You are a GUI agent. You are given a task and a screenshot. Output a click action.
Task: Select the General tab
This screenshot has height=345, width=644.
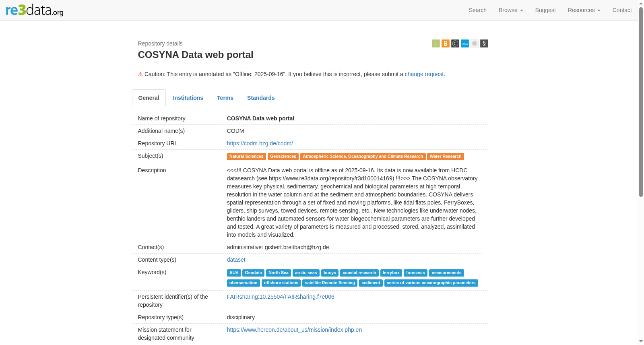(x=149, y=98)
